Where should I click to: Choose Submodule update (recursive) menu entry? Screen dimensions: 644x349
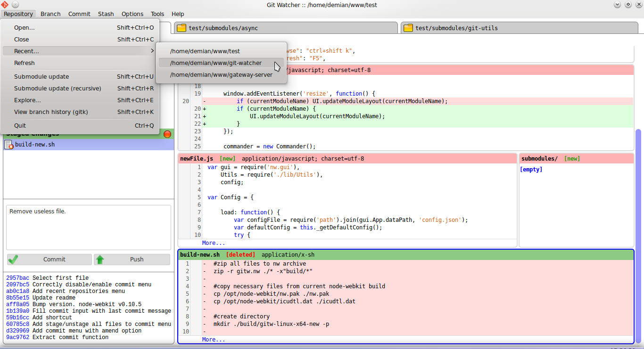click(x=58, y=88)
